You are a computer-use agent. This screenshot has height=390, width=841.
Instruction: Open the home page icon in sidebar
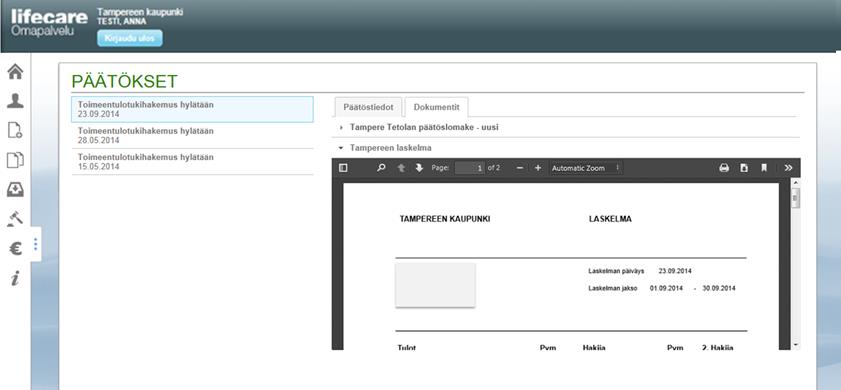point(15,71)
